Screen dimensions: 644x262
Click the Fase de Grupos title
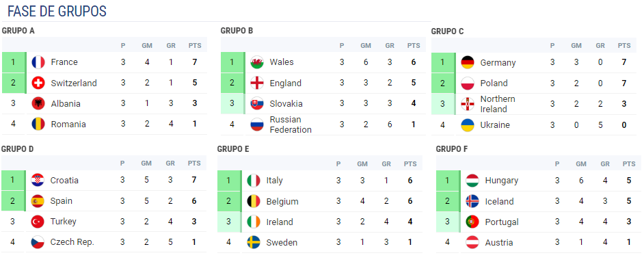point(57,11)
